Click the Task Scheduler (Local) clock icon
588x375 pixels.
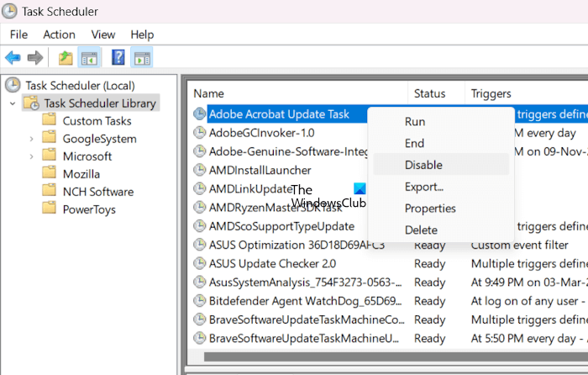click(x=13, y=85)
